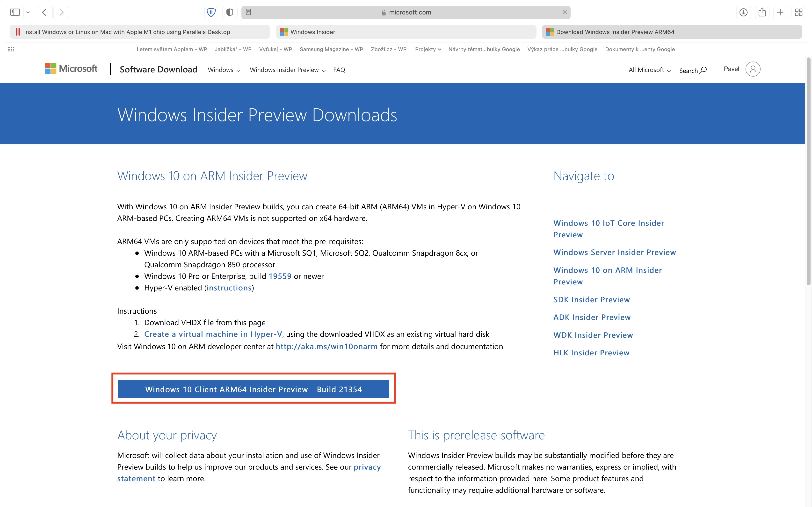This screenshot has height=507, width=812.
Task: Show downloads via the download arrow icon
Action: point(743,12)
